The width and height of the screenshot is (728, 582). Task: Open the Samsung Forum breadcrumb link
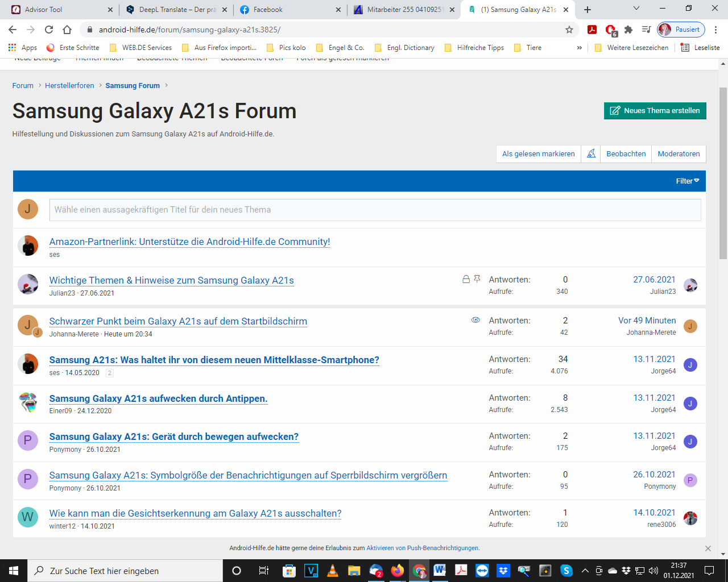133,85
